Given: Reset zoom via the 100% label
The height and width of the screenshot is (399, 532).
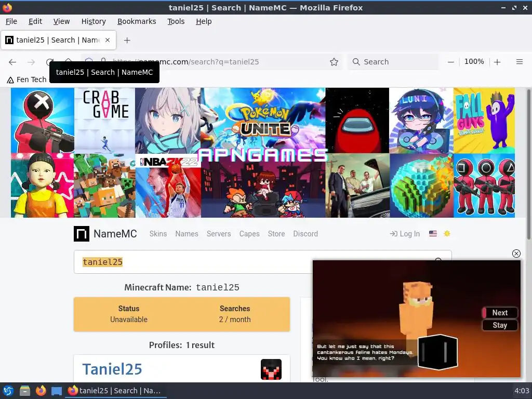Looking at the screenshot, I should pyautogui.click(x=474, y=61).
